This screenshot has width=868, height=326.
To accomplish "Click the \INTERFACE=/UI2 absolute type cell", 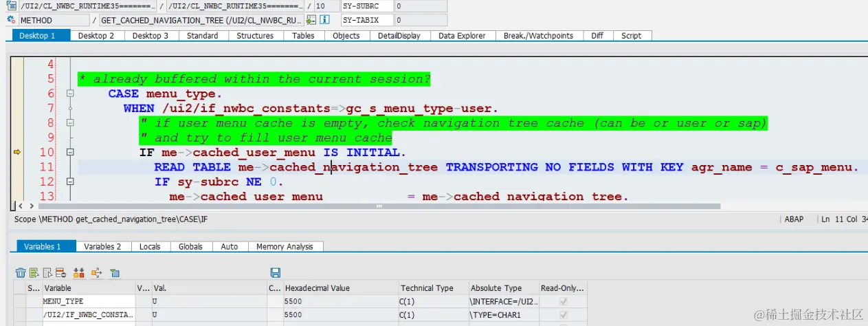I will coord(504,301).
